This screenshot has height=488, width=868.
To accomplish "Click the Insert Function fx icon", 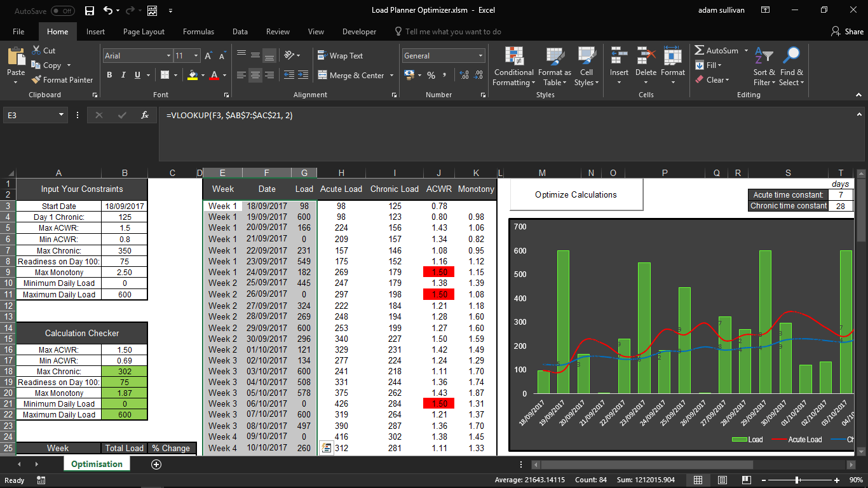I will pyautogui.click(x=145, y=115).
